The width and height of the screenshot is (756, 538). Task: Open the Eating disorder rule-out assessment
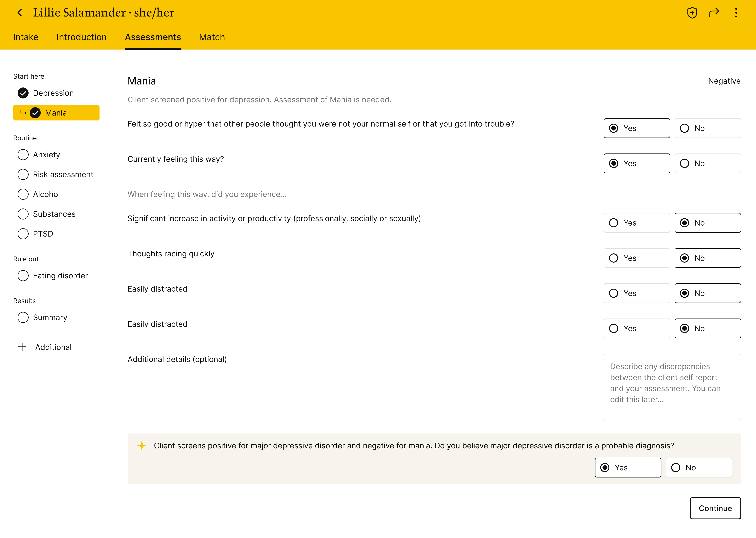[x=60, y=276]
